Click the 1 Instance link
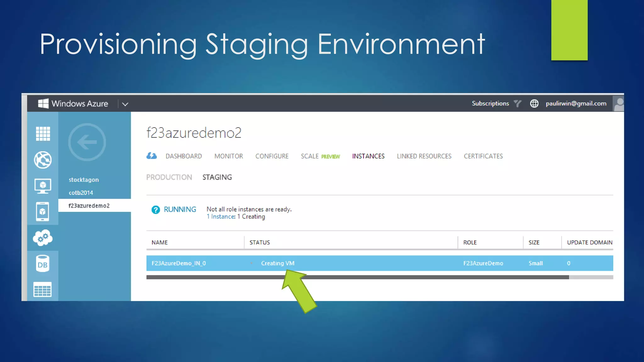 [x=221, y=217]
